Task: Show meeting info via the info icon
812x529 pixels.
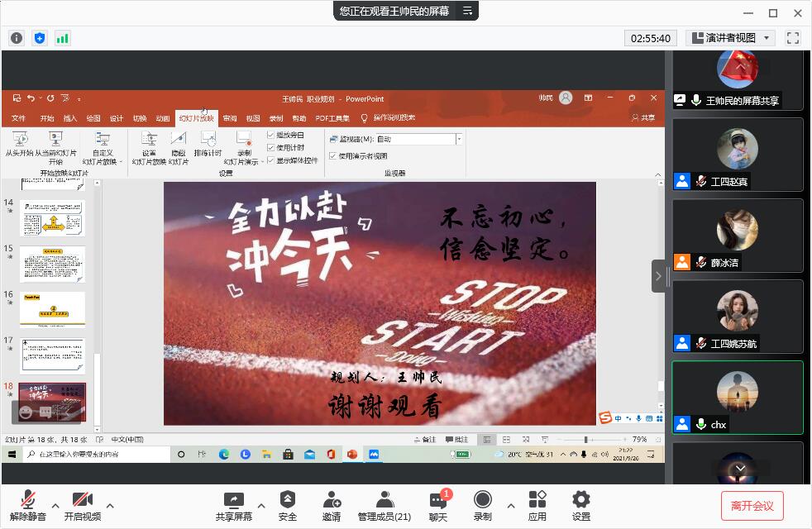Action: (17, 38)
